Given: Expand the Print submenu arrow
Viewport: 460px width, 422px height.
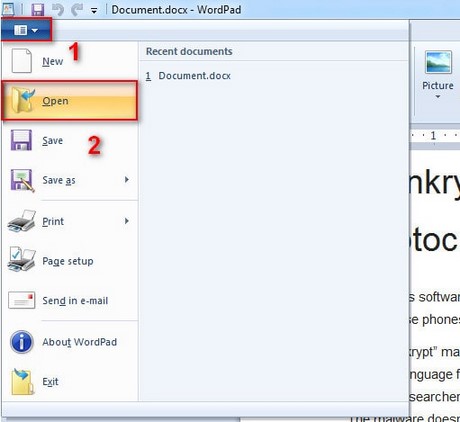Looking at the screenshot, I should (127, 221).
